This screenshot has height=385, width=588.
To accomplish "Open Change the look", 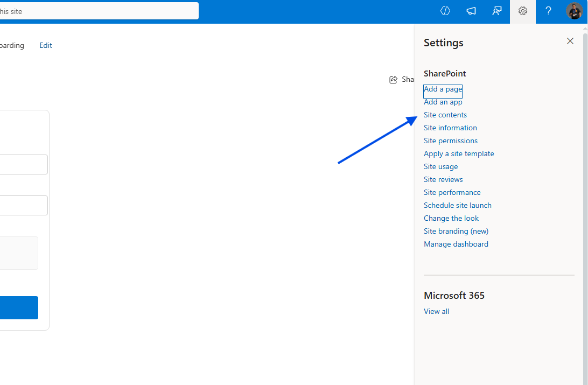I will click(x=451, y=218).
